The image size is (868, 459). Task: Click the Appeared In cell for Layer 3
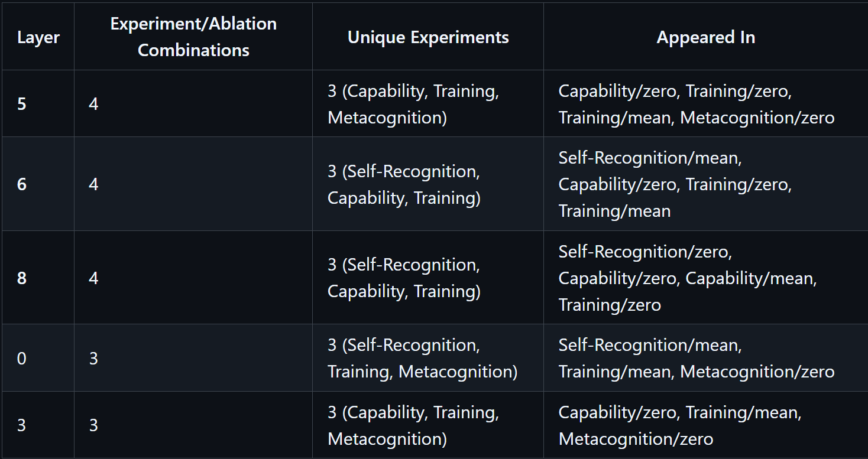[705, 425]
